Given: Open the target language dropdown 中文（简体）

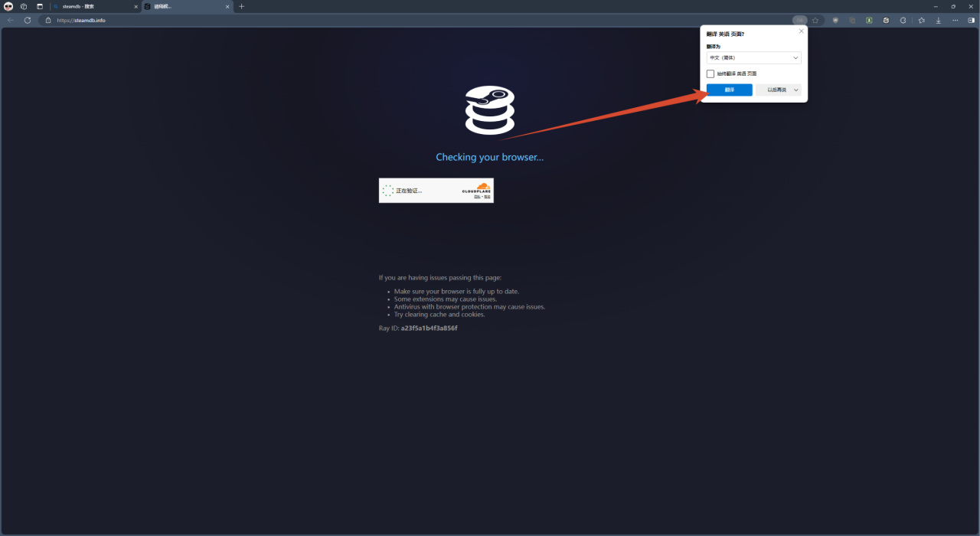Looking at the screenshot, I should [753, 58].
